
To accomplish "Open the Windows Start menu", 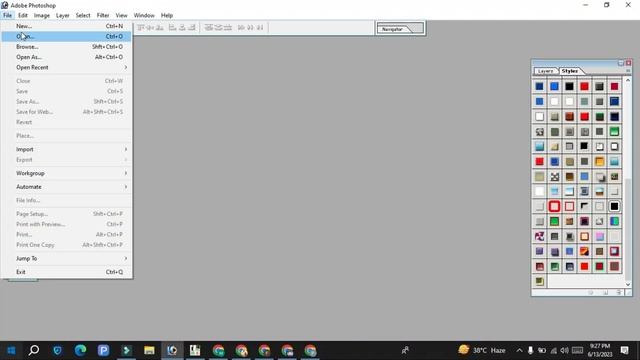I will coord(11,350).
